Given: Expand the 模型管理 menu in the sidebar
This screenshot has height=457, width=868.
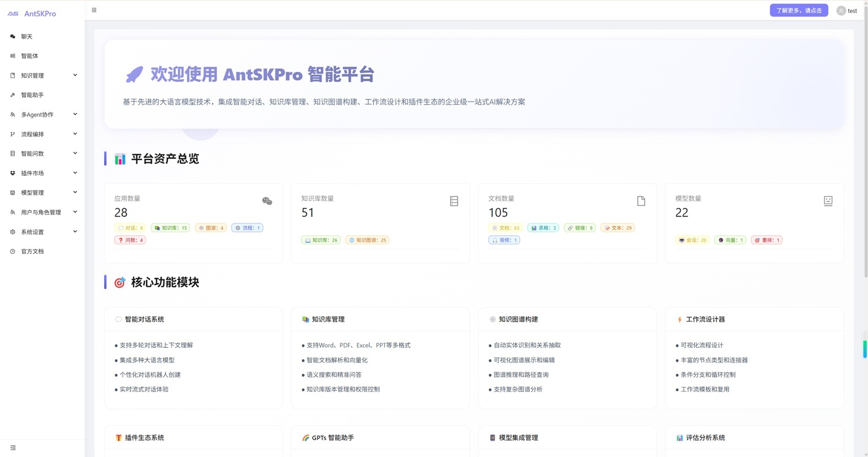Looking at the screenshot, I should coord(75,192).
